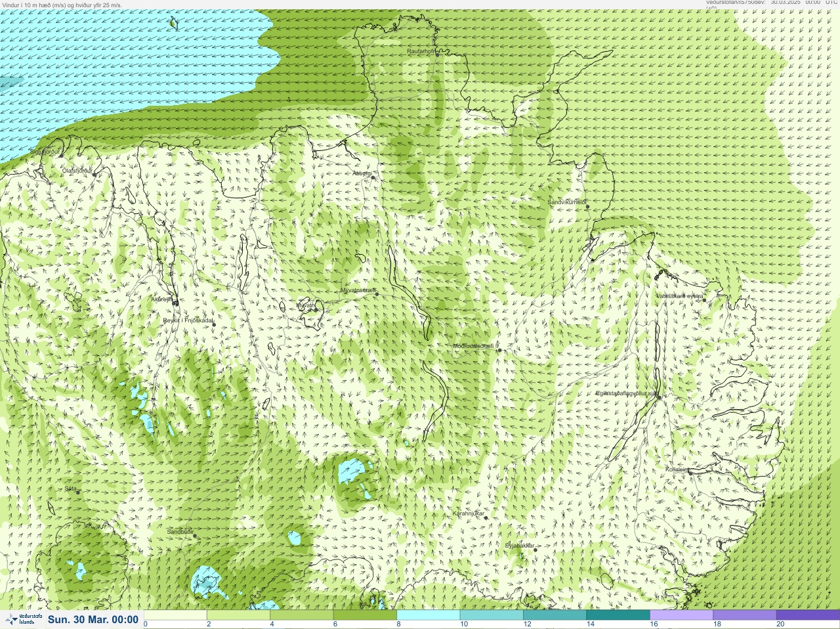Screen dimensions: 840x629
Task: Select the 0–2 m/s pale yellow legend swatch
Action: click(x=176, y=615)
